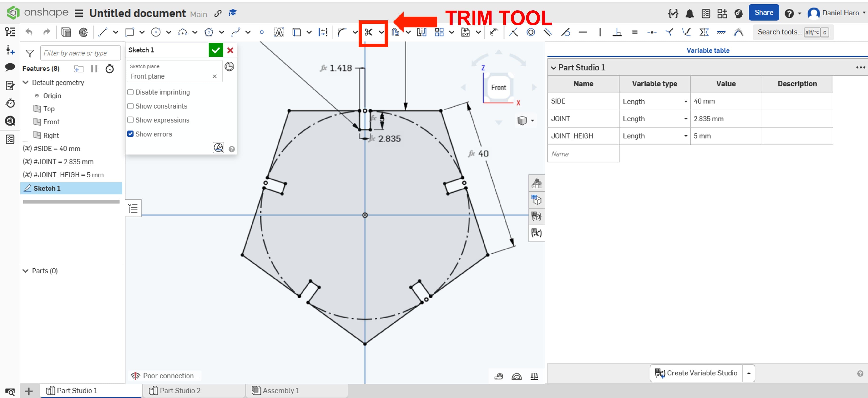Select the Line sketch tool

click(x=103, y=32)
